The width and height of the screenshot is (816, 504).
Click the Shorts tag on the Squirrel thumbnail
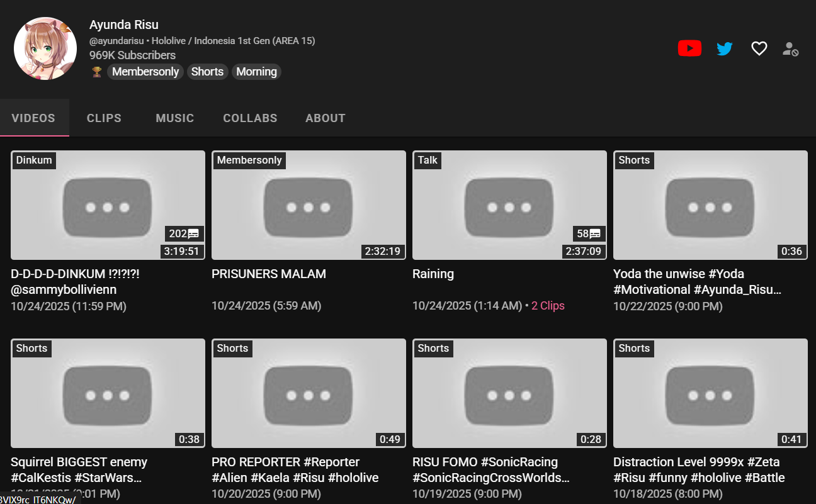pyautogui.click(x=31, y=348)
